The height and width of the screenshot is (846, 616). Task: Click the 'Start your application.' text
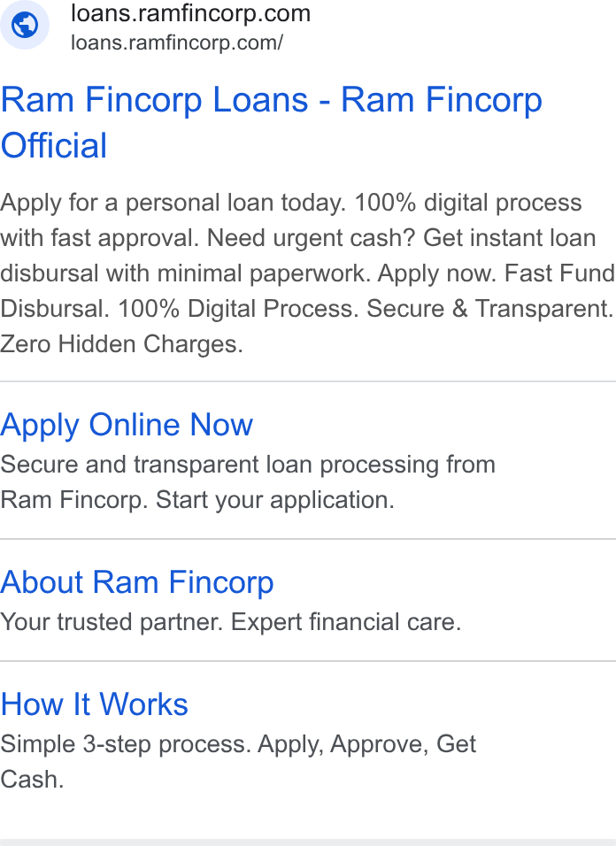275,500
